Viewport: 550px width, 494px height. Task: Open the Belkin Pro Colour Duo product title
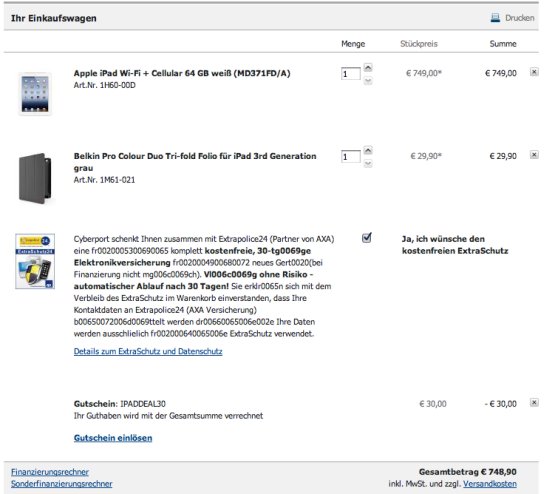195,162
